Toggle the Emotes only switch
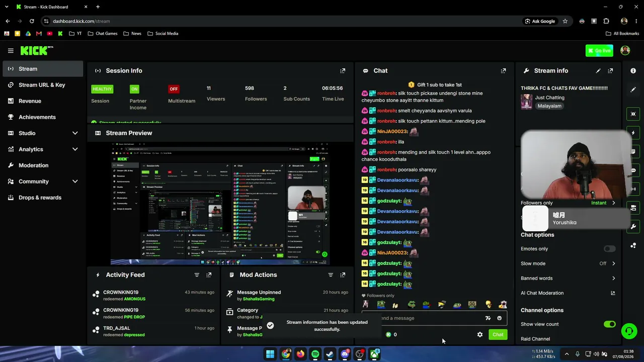 click(x=609, y=249)
